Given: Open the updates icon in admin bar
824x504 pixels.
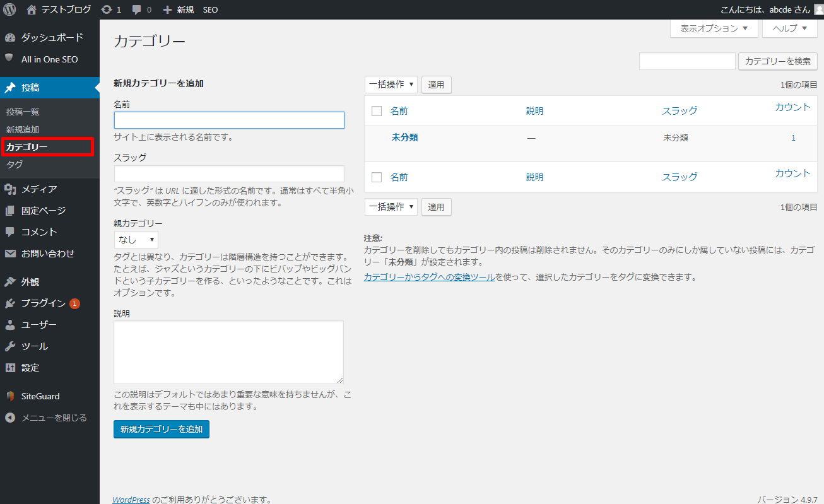Looking at the screenshot, I should click(x=107, y=9).
